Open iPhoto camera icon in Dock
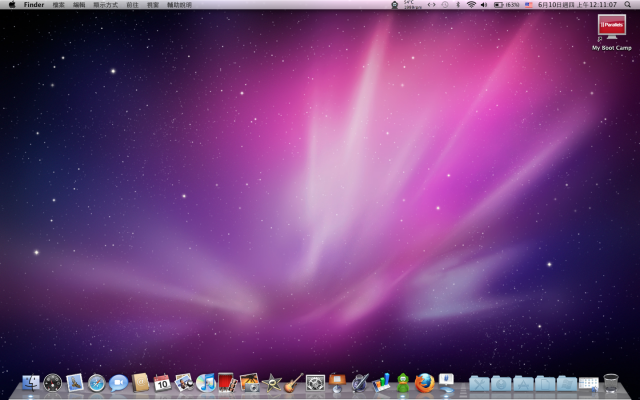Image resolution: width=640 pixels, height=400 pixels. 249,383
